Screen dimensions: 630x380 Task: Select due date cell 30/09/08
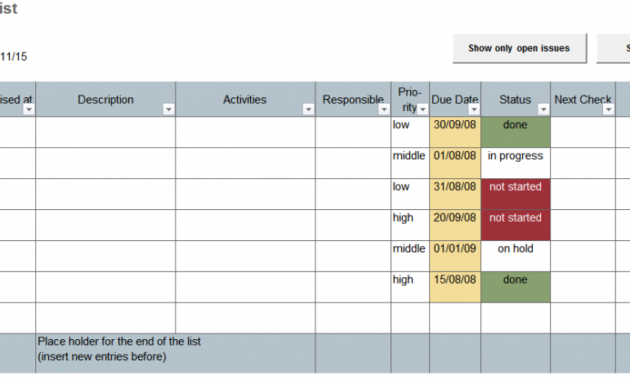(x=455, y=132)
